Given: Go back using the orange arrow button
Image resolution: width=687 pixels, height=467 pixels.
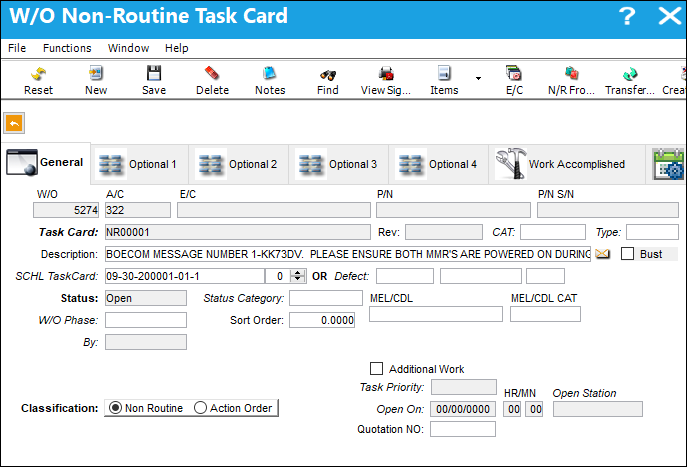Looking at the screenshot, I should [14, 124].
